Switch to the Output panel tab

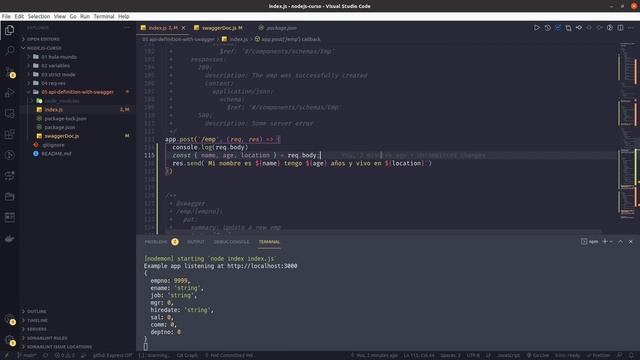pyautogui.click(x=196, y=242)
